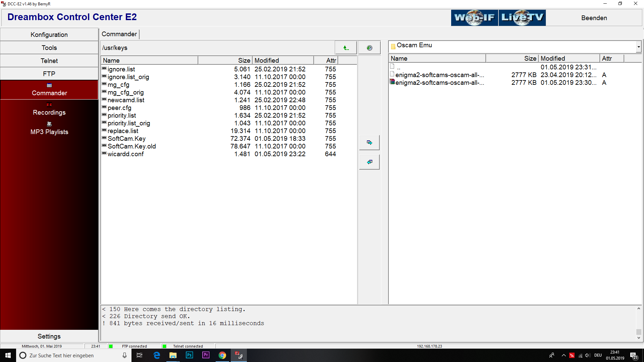
Task: Open Google Chrome from the taskbar
Action: pos(222,355)
